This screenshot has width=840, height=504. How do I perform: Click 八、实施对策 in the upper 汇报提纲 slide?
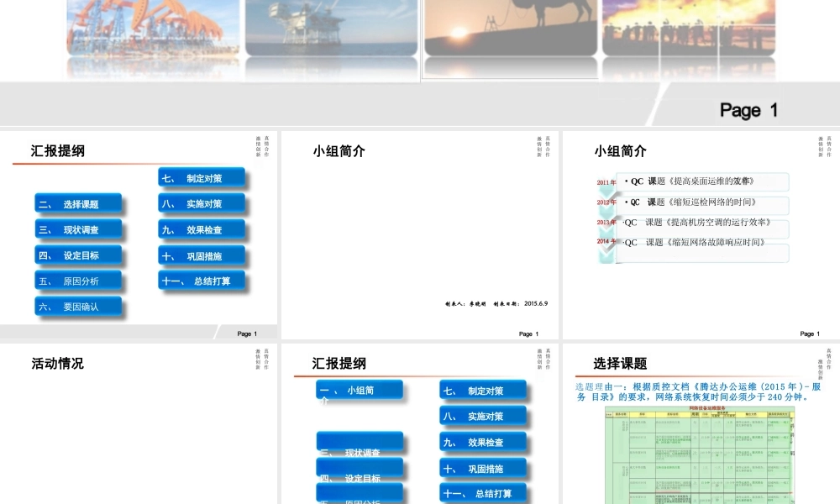(202, 203)
